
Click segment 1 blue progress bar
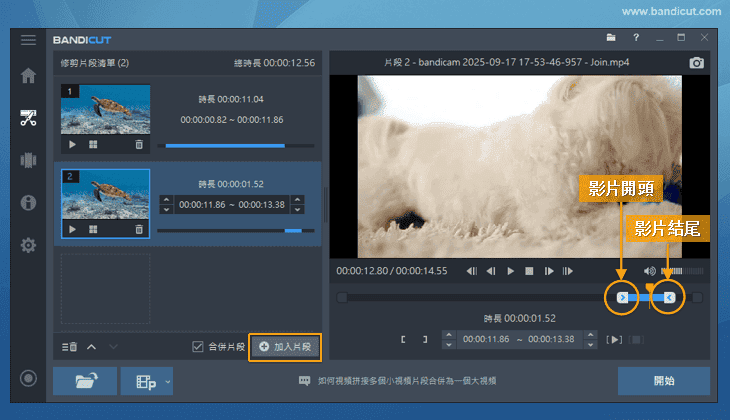pos(225,146)
